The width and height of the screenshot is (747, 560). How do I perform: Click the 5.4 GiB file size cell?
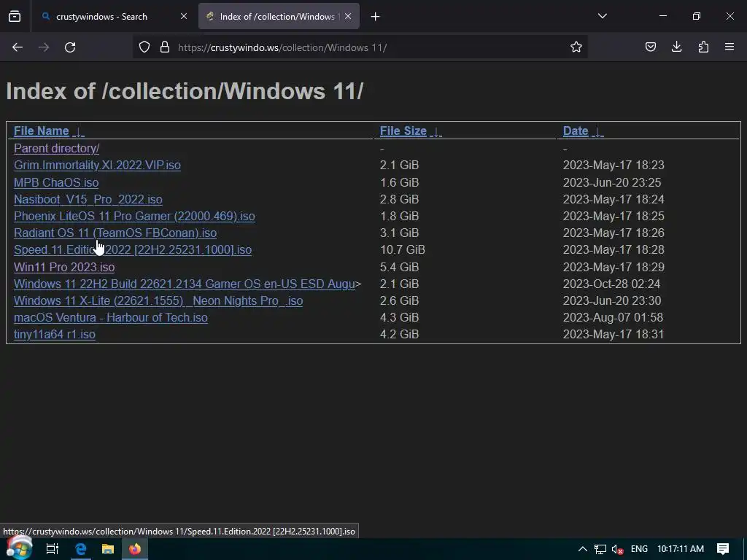pos(399,267)
